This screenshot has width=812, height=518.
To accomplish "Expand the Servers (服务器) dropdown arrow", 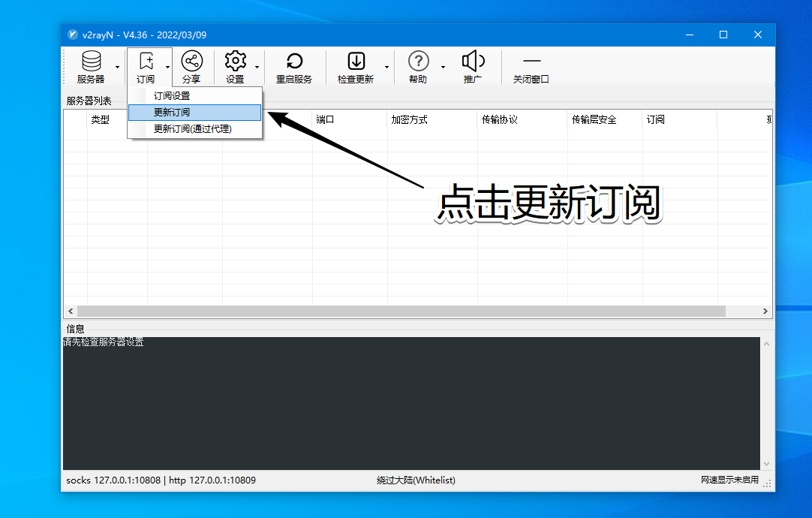I will click(117, 67).
